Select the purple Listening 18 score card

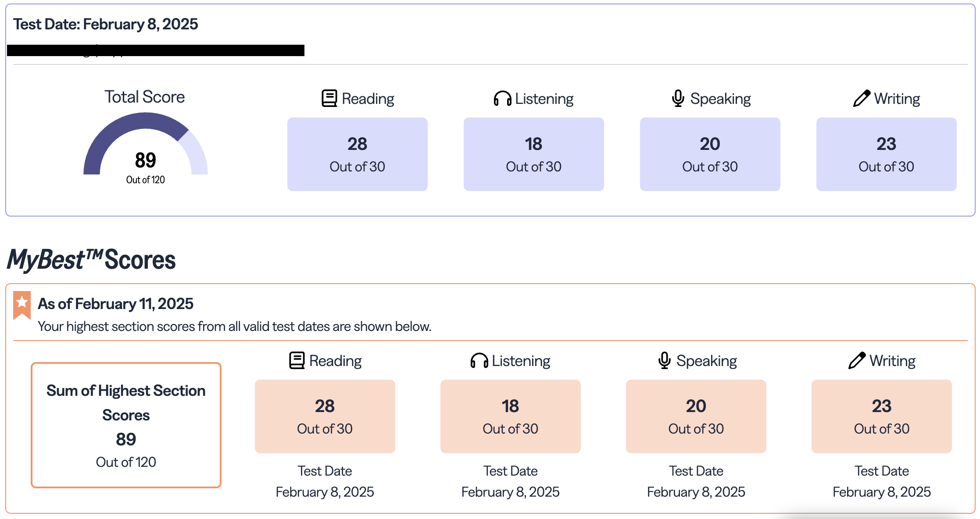(533, 154)
